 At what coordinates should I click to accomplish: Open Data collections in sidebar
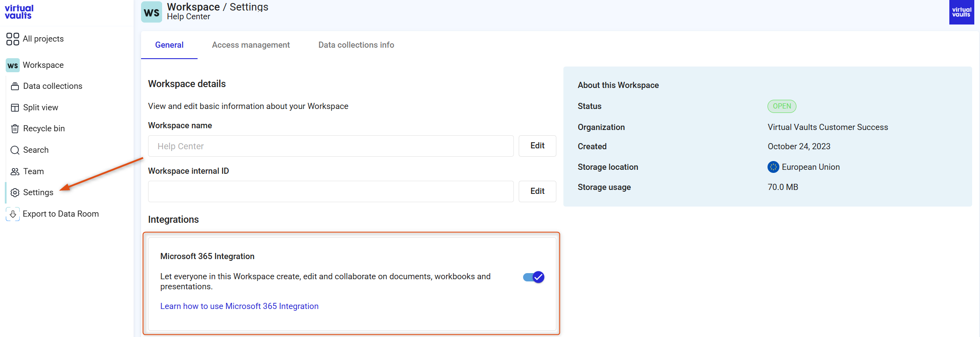pos(53,86)
